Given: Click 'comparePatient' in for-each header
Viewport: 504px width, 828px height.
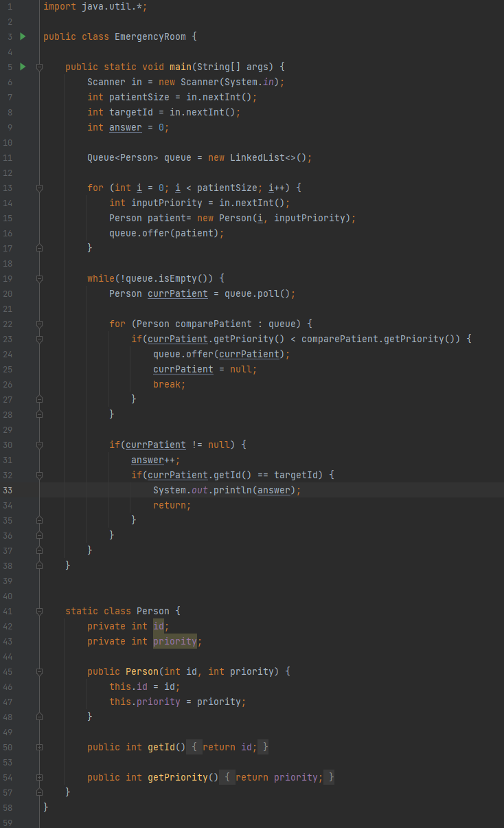Looking at the screenshot, I should click(214, 324).
